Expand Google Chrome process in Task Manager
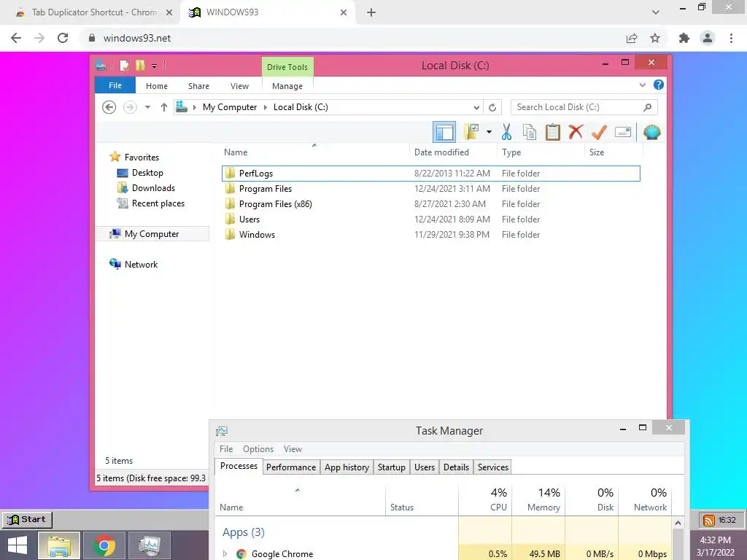747x560 pixels. pos(225,554)
